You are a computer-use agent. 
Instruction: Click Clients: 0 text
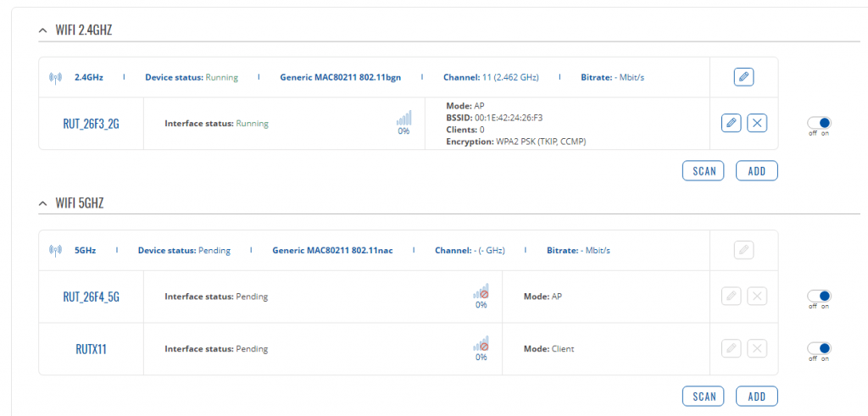(465, 130)
